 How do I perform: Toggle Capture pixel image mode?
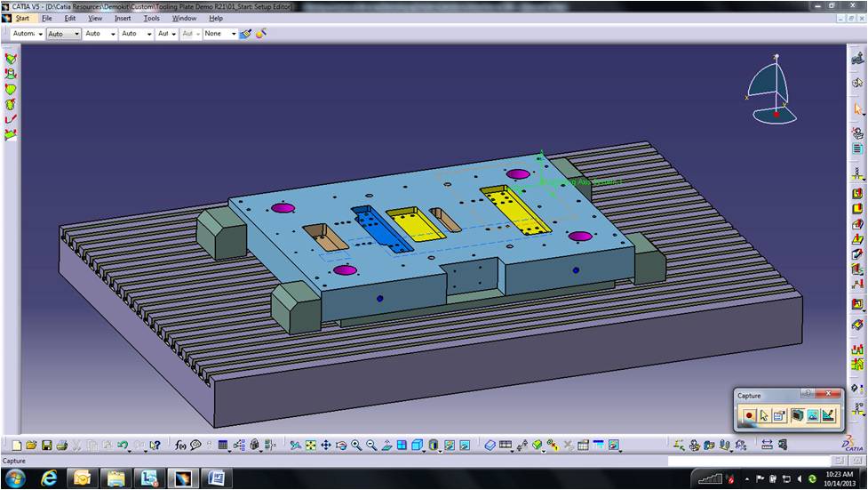point(813,415)
